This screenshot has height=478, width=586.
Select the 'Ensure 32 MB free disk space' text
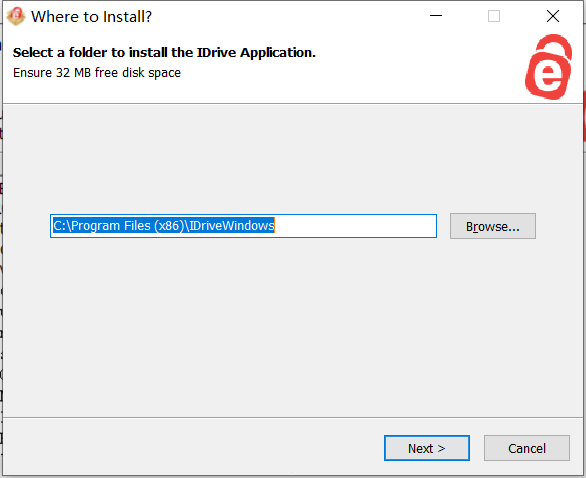click(97, 73)
